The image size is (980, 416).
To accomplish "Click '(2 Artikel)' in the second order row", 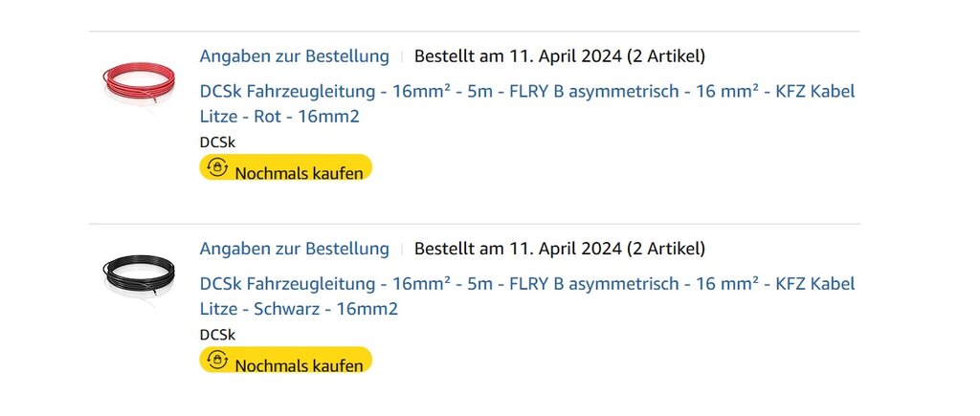I will click(666, 249).
